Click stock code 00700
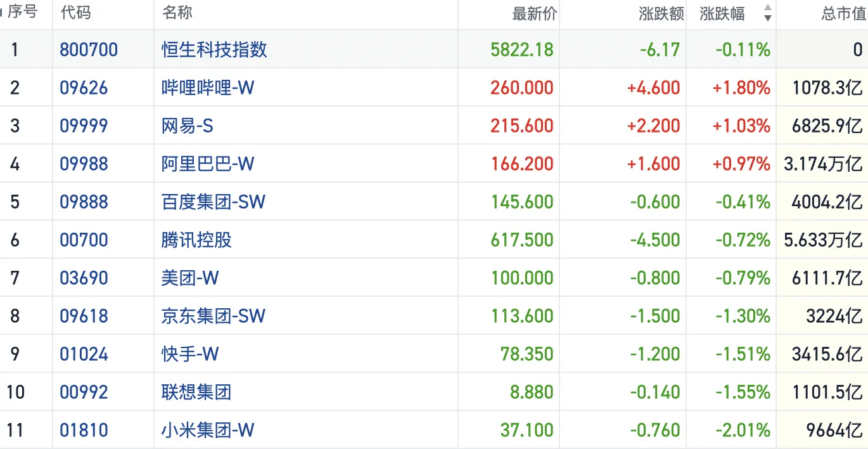868x449 pixels. click(x=84, y=240)
